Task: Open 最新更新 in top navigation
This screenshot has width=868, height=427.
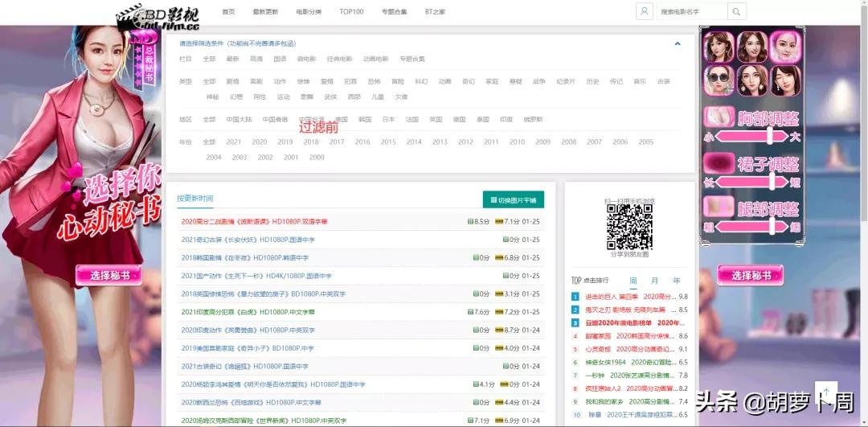Action: coord(265,11)
